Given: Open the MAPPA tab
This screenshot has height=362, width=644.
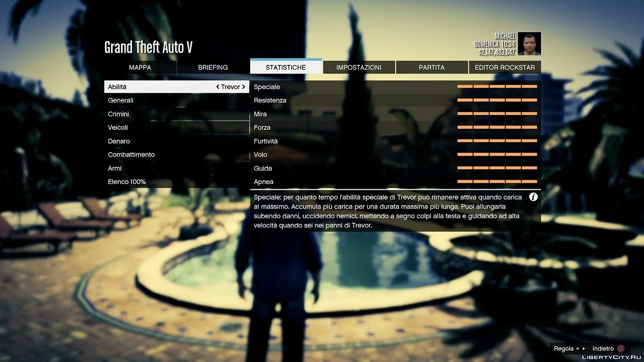Looking at the screenshot, I should (x=140, y=68).
